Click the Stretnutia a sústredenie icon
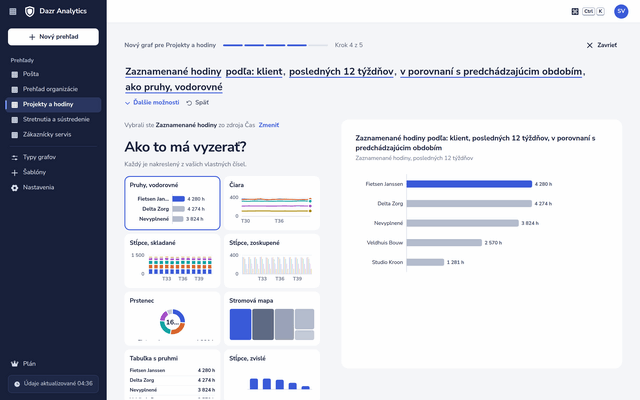The height and width of the screenshot is (400, 640). (x=15, y=120)
